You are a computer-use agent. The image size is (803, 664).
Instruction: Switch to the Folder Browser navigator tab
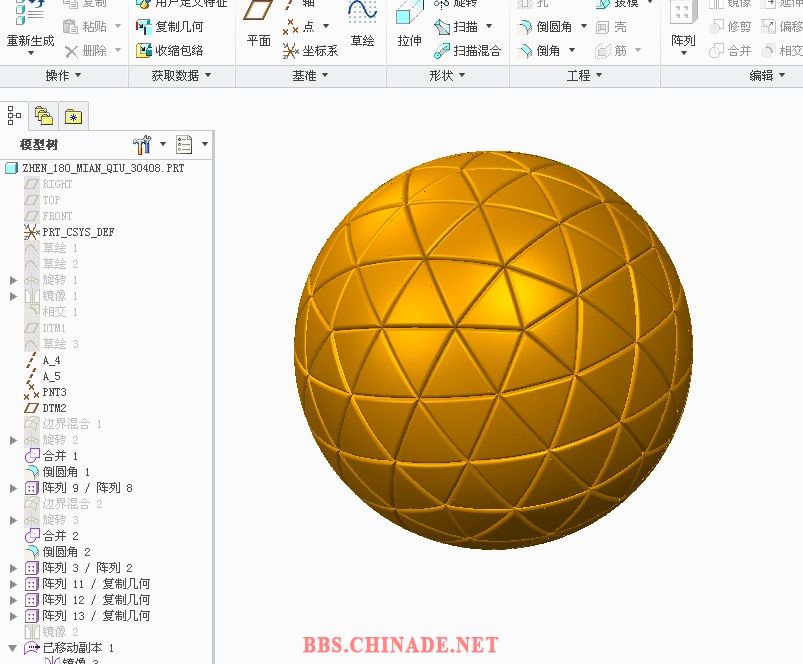[x=44, y=116]
